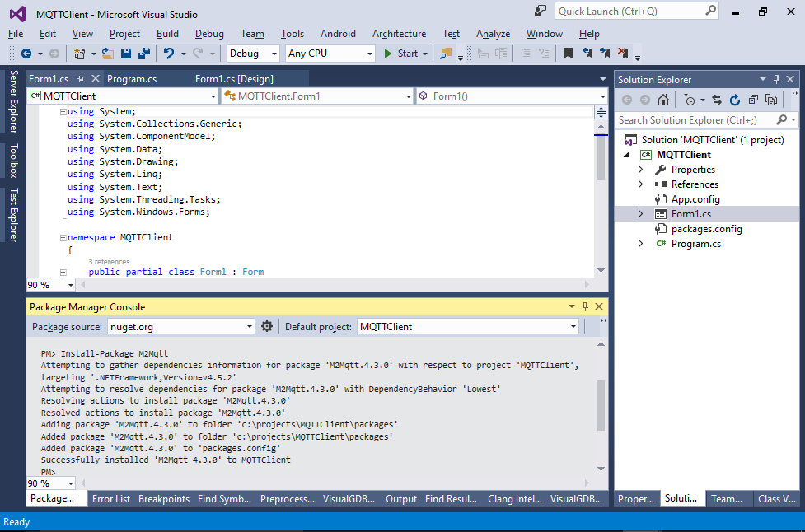Click the code editor vertical scrollbar thumb

pyautogui.click(x=601, y=157)
